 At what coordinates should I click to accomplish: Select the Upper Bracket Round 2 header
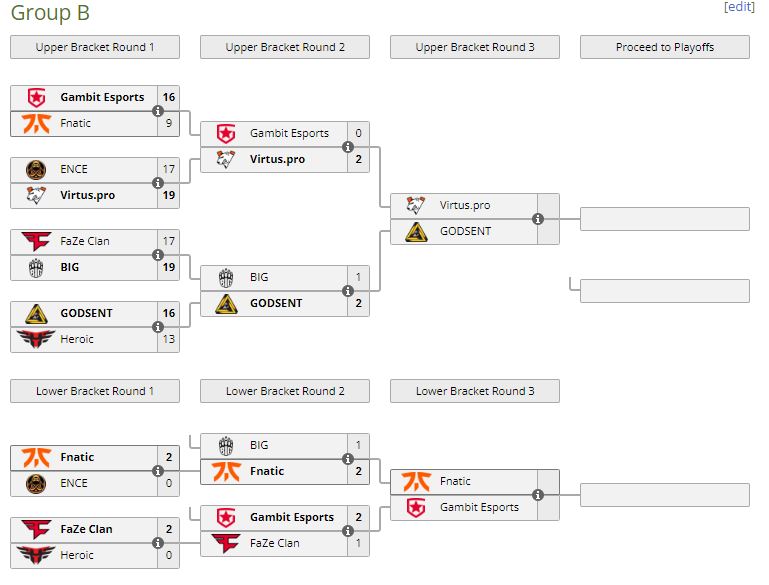pos(285,47)
